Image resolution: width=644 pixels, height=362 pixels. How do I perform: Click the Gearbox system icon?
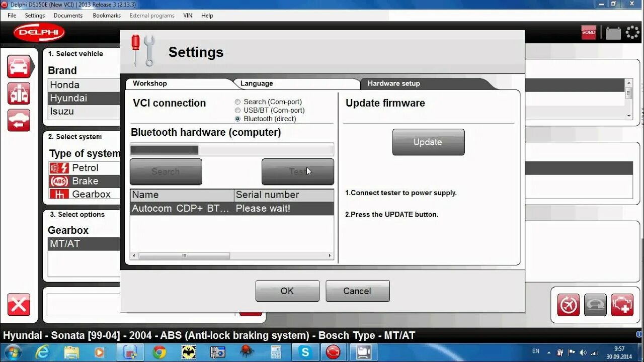[59, 194]
